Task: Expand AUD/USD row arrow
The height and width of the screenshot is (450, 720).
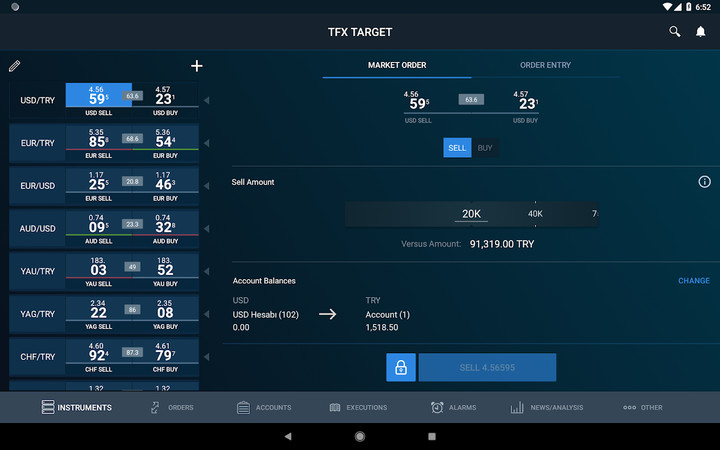Action: (207, 228)
